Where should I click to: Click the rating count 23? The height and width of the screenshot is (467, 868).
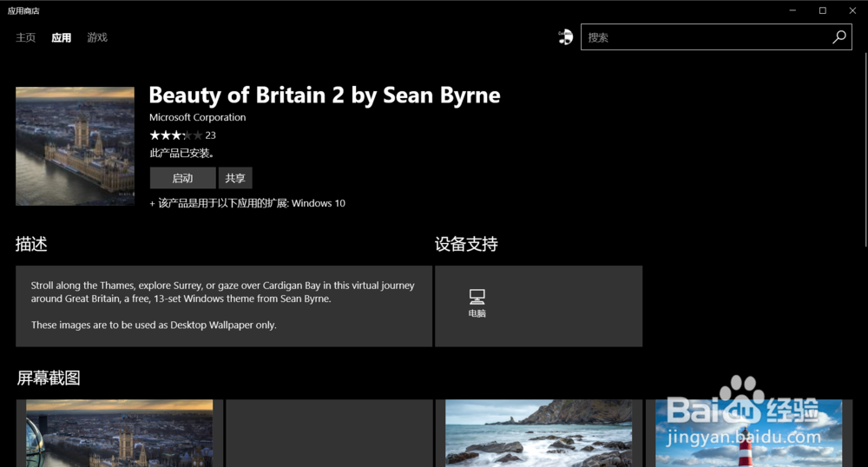click(x=210, y=135)
